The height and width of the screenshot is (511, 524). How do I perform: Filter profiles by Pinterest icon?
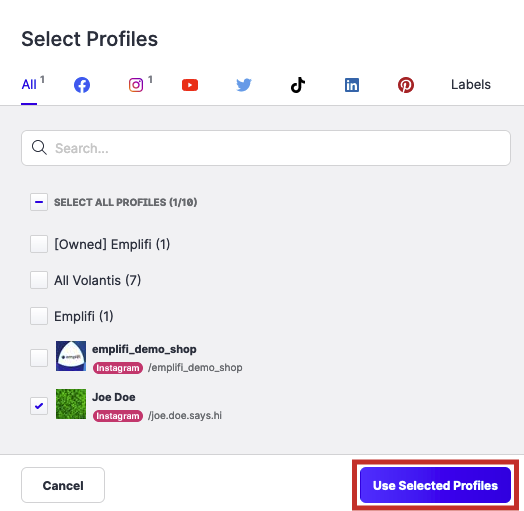(x=406, y=85)
